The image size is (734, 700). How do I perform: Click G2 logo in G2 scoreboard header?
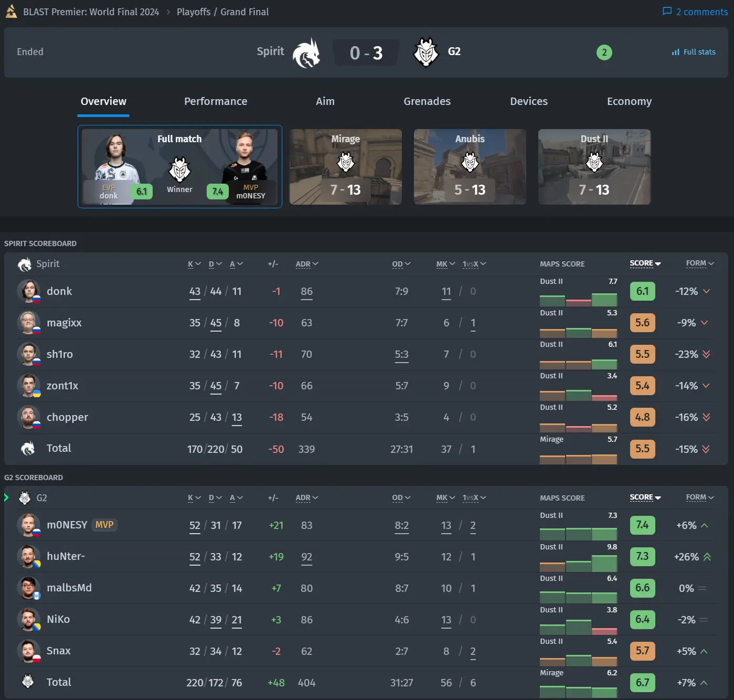(25, 498)
